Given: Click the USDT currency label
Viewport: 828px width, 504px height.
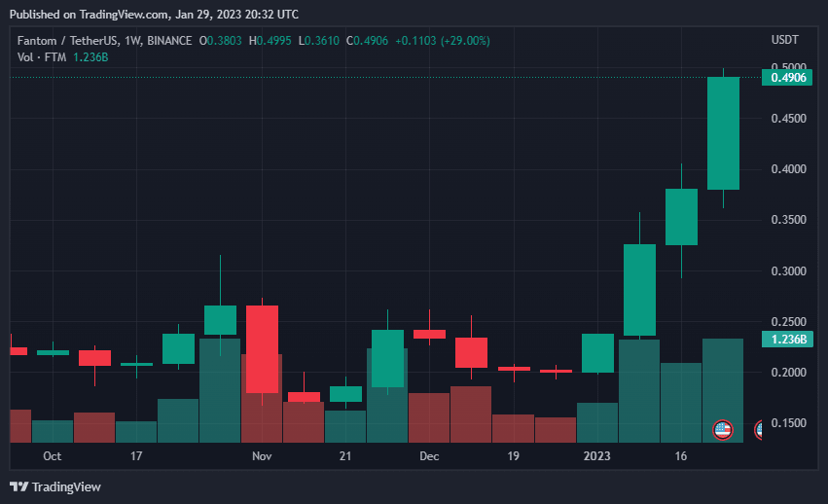Looking at the screenshot, I should click(x=784, y=40).
